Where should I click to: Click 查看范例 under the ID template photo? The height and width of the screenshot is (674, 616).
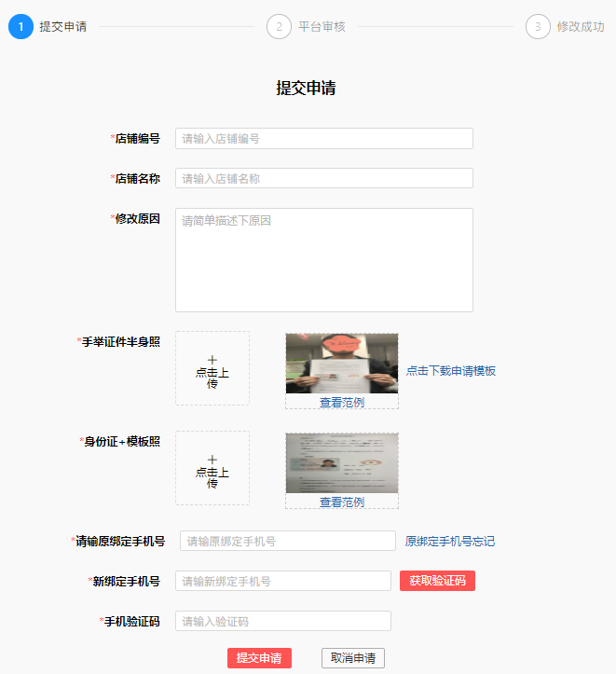[x=342, y=502]
